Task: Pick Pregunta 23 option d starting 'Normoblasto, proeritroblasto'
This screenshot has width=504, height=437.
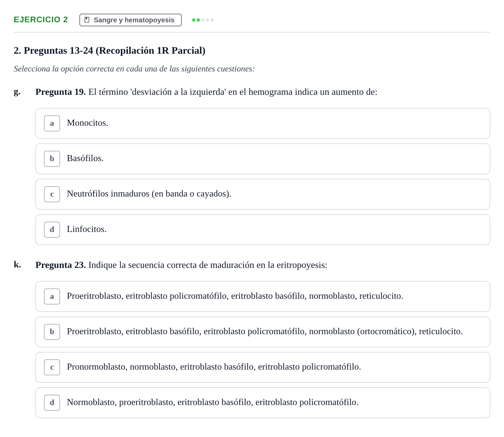Action: click(263, 403)
